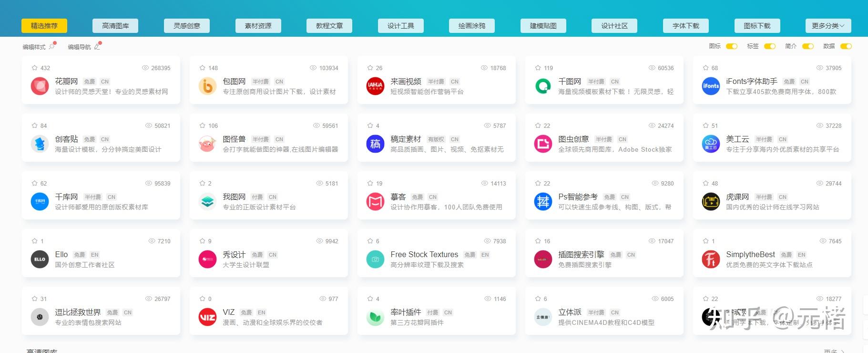Open the 虎课网 black logo icon
868x353 pixels.
pos(711,202)
